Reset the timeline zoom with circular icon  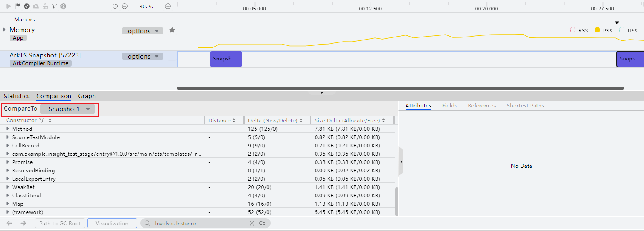pyautogui.click(x=115, y=6)
